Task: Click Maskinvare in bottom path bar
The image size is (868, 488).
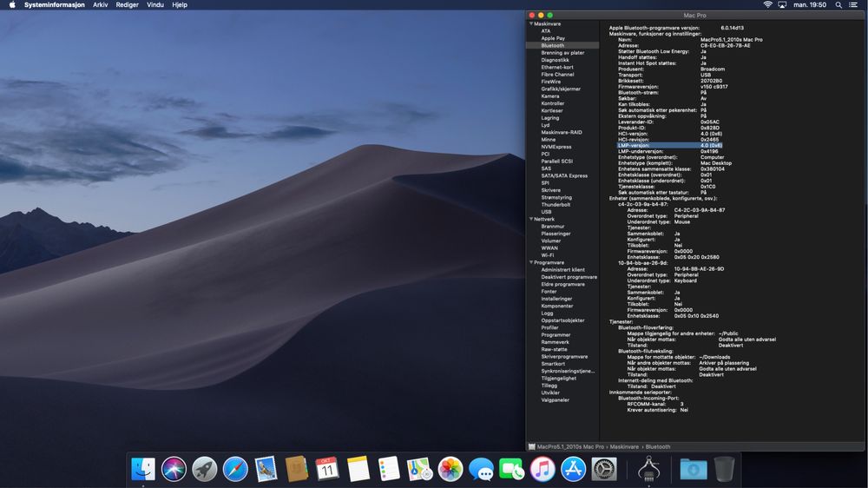Action: [624, 446]
